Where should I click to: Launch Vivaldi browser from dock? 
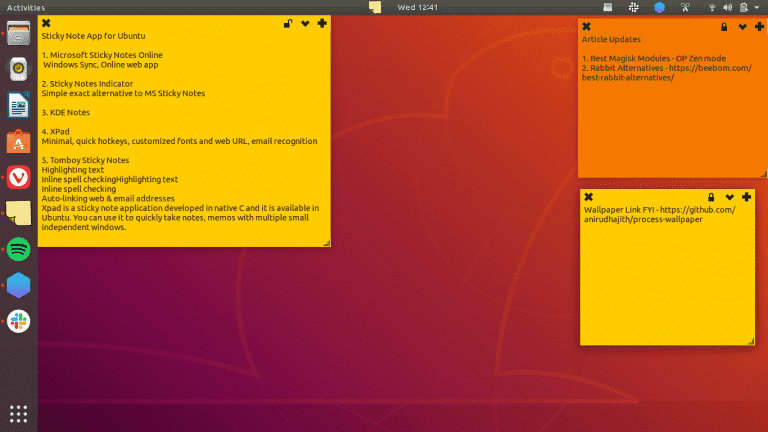tap(18, 177)
